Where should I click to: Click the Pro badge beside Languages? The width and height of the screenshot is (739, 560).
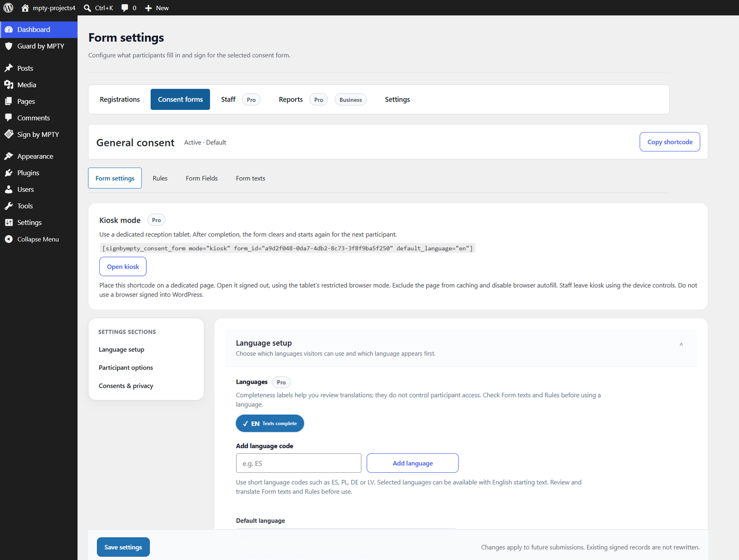pyautogui.click(x=281, y=382)
